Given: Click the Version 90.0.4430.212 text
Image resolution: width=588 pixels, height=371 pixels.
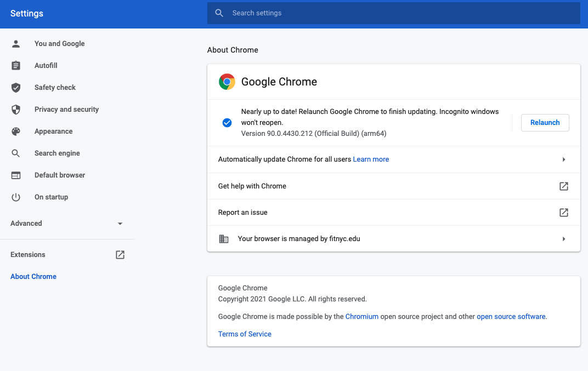Looking at the screenshot, I should pos(314,134).
